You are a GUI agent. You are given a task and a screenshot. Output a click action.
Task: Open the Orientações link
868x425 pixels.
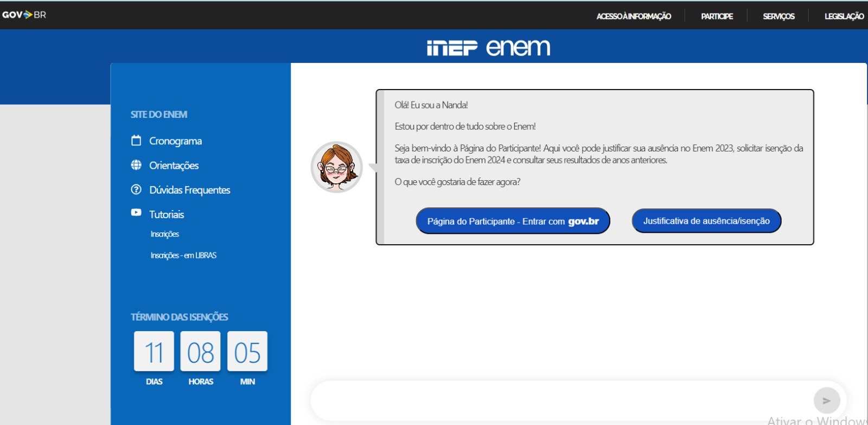click(174, 166)
